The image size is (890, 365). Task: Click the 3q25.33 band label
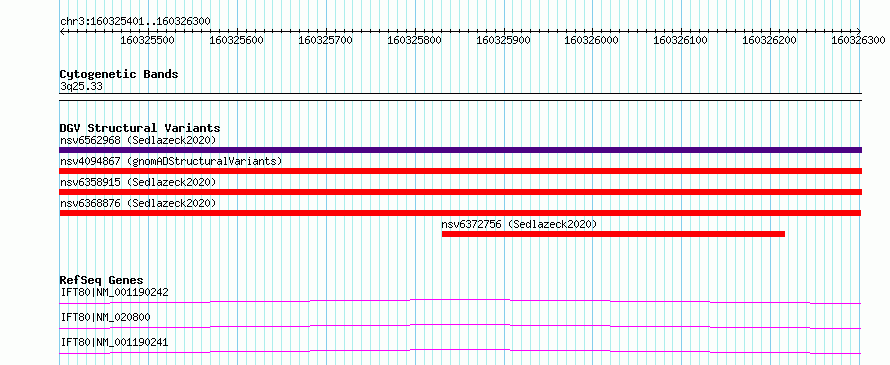pyautogui.click(x=81, y=87)
